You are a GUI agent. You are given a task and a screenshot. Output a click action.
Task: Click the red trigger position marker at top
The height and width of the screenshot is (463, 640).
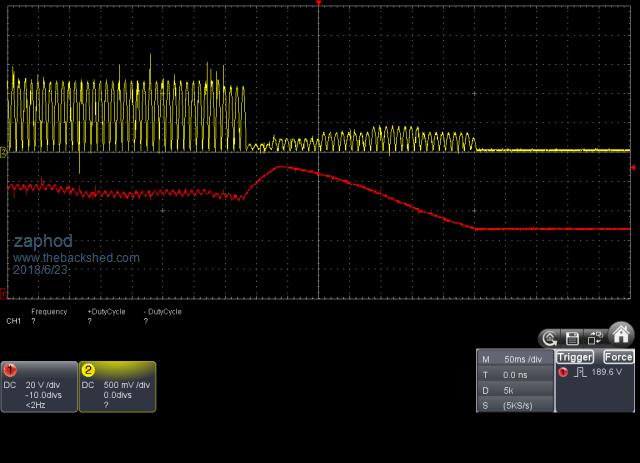point(319,4)
